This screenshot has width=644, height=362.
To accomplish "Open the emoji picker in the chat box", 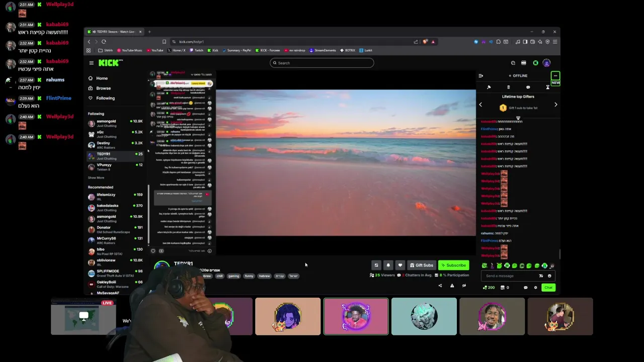I will click(x=549, y=276).
